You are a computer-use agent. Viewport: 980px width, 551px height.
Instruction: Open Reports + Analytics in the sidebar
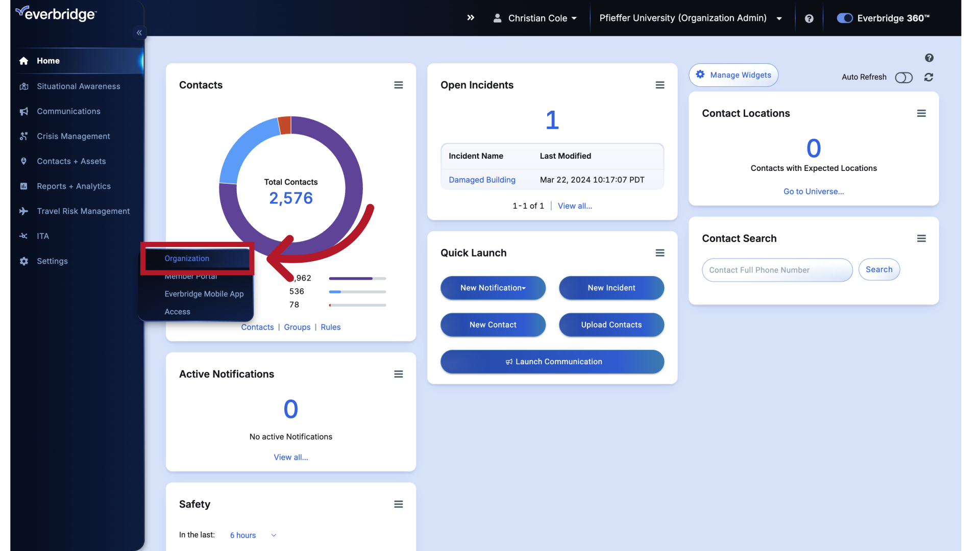(73, 186)
